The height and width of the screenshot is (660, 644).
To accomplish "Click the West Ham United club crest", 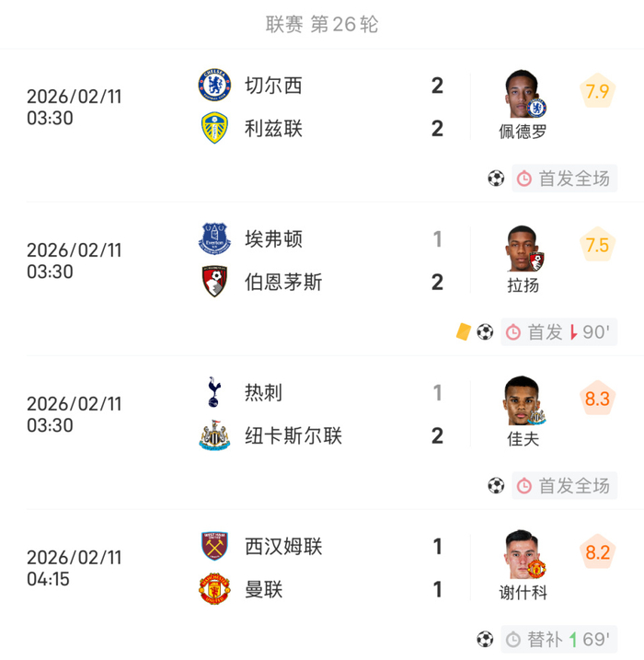I will point(215,547).
